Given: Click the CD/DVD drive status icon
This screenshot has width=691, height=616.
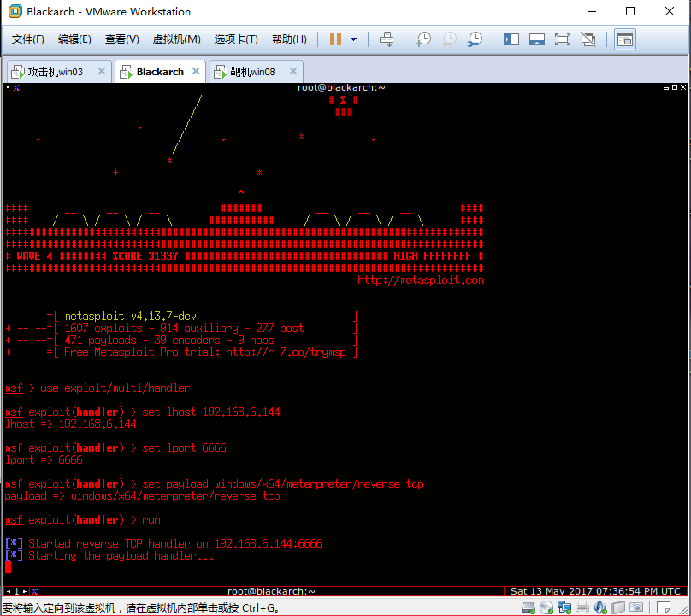Looking at the screenshot, I should tap(546, 608).
